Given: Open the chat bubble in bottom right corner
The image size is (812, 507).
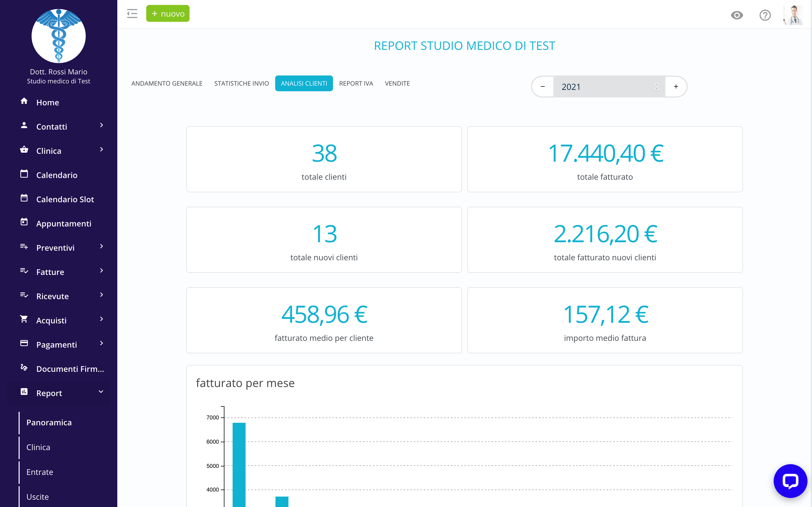Looking at the screenshot, I should [x=791, y=481].
